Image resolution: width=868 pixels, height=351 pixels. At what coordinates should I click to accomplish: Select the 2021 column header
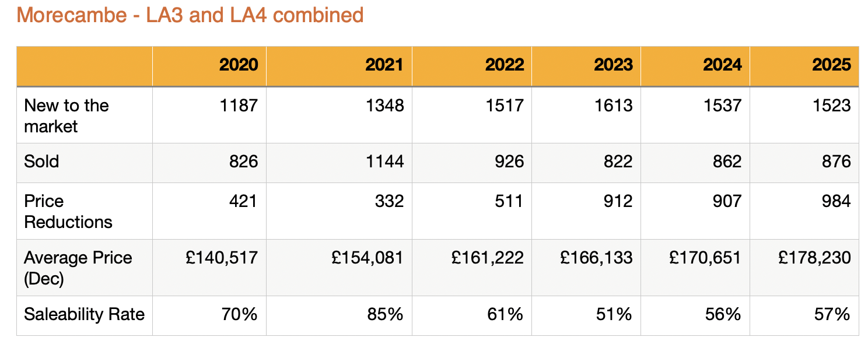tap(384, 65)
